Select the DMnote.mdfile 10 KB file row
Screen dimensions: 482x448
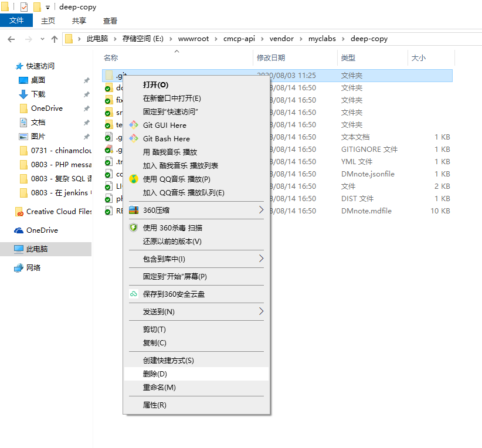pyautogui.click(x=277, y=211)
